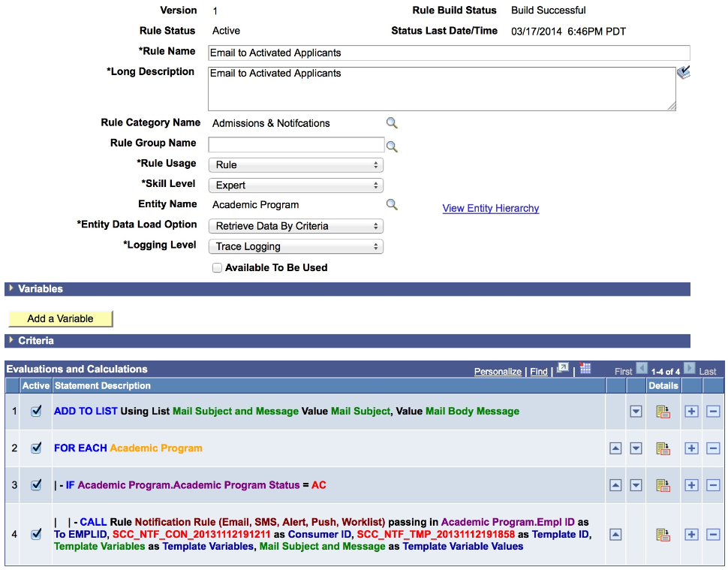The image size is (728, 570).
Task: Spell check the Long Description field
Action: pyautogui.click(x=685, y=71)
